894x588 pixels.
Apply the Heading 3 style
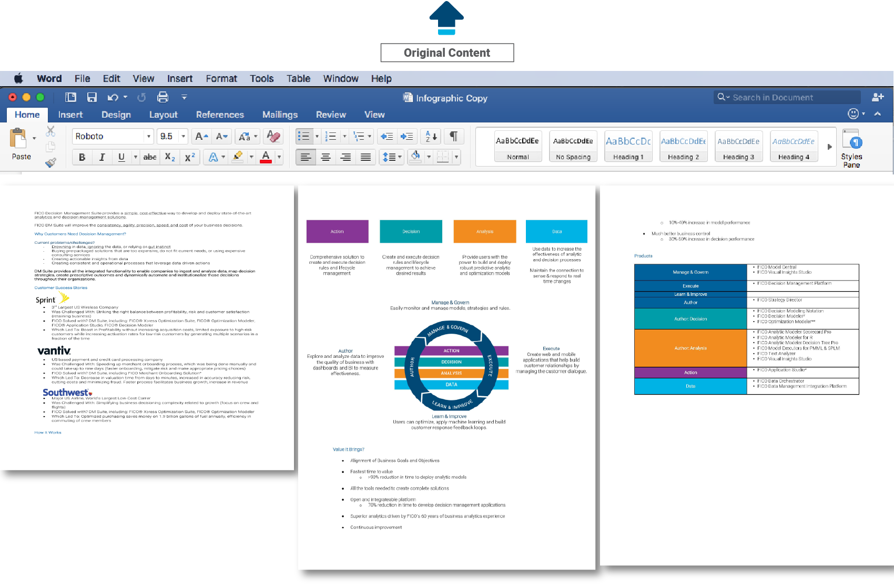pyautogui.click(x=739, y=146)
